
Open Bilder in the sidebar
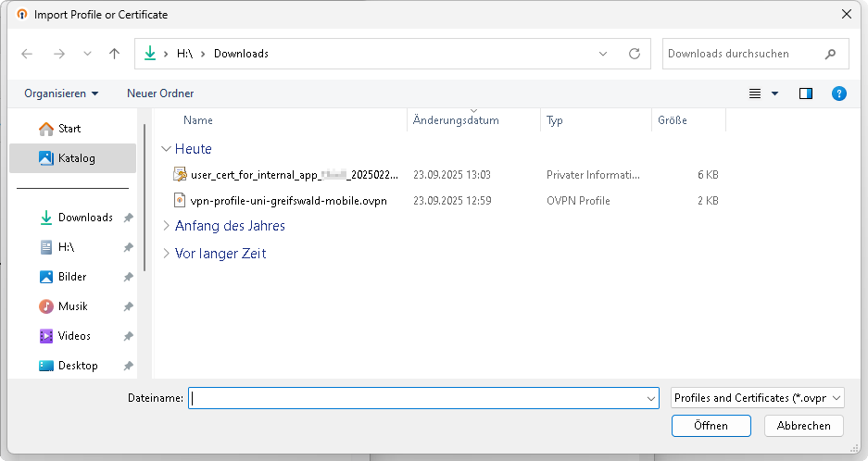coord(71,277)
